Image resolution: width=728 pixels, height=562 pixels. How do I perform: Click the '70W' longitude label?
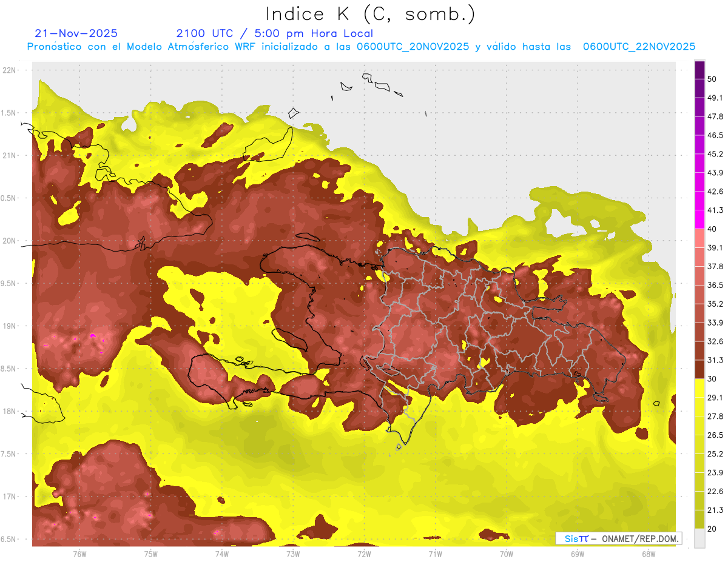click(507, 554)
